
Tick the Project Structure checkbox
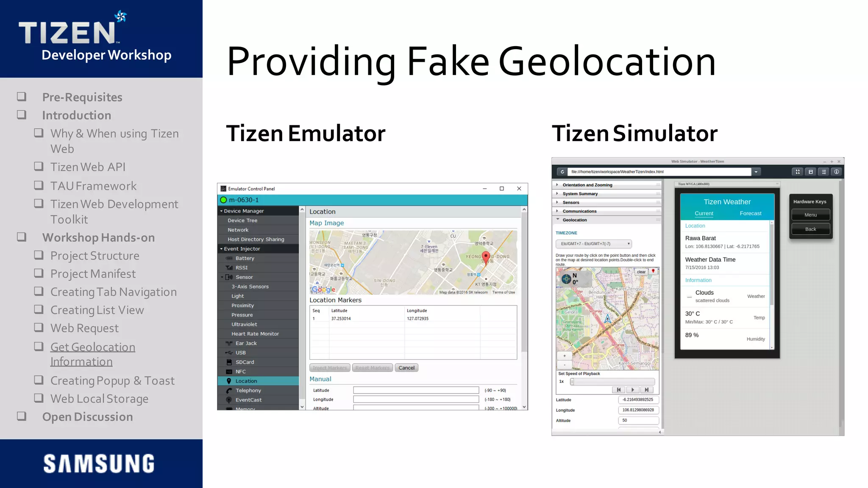[x=39, y=255]
